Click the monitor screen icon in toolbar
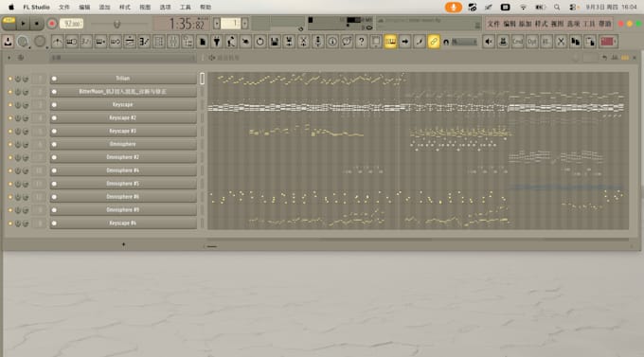Viewport: 644px width, 357px height. tap(376, 42)
